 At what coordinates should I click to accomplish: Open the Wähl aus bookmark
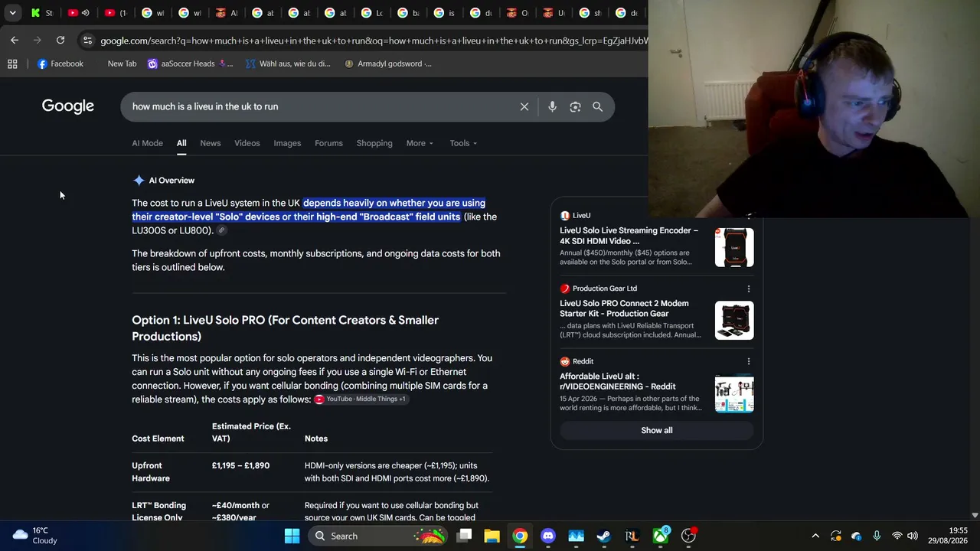(x=288, y=64)
